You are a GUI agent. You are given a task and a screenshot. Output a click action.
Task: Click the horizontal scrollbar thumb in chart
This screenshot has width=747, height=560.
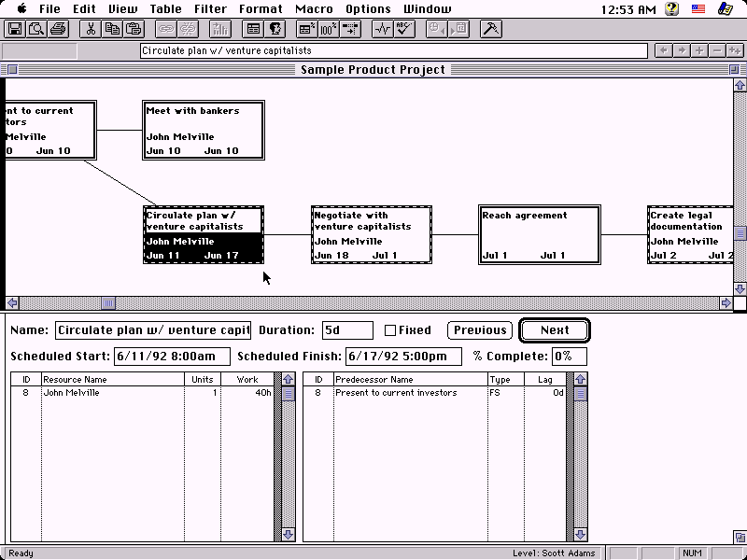pos(108,302)
